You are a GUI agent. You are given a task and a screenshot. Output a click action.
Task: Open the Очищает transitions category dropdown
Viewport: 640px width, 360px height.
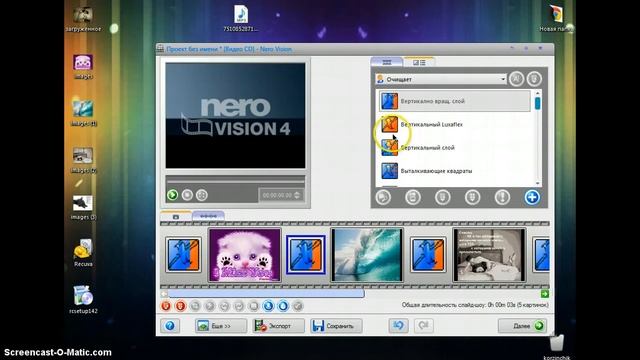pyautogui.click(x=441, y=79)
